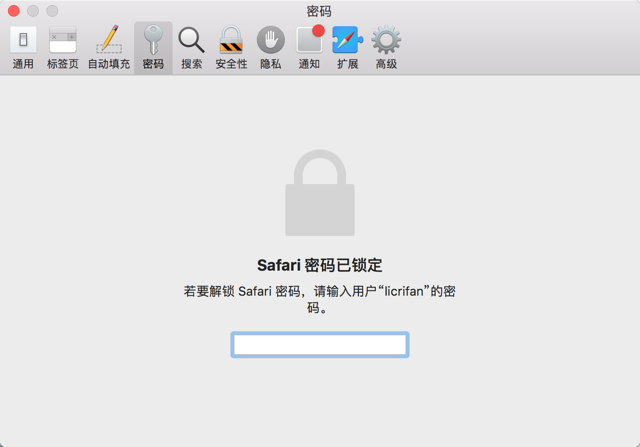
Task: Select the 标签页 tabs preferences icon
Action: [x=62, y=40]
